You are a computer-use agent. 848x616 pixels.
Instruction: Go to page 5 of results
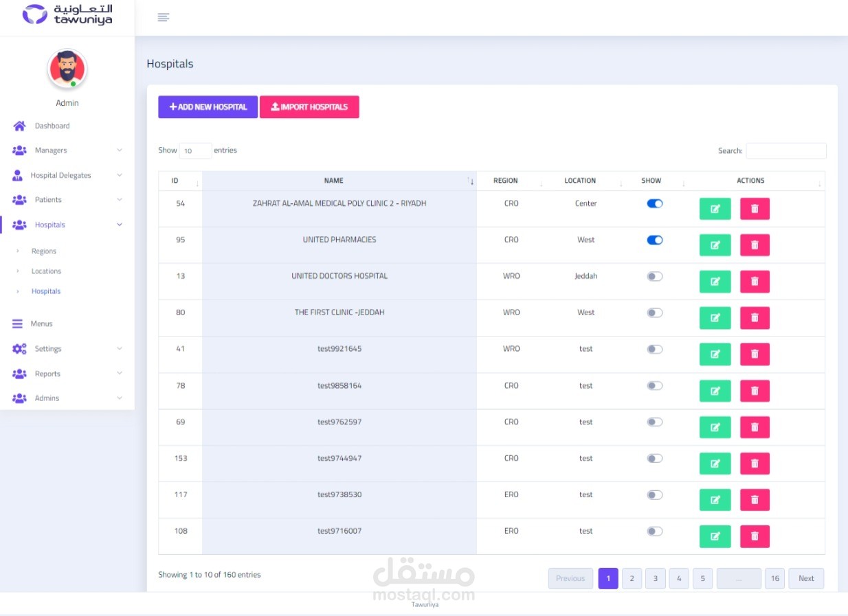point(702,578)
